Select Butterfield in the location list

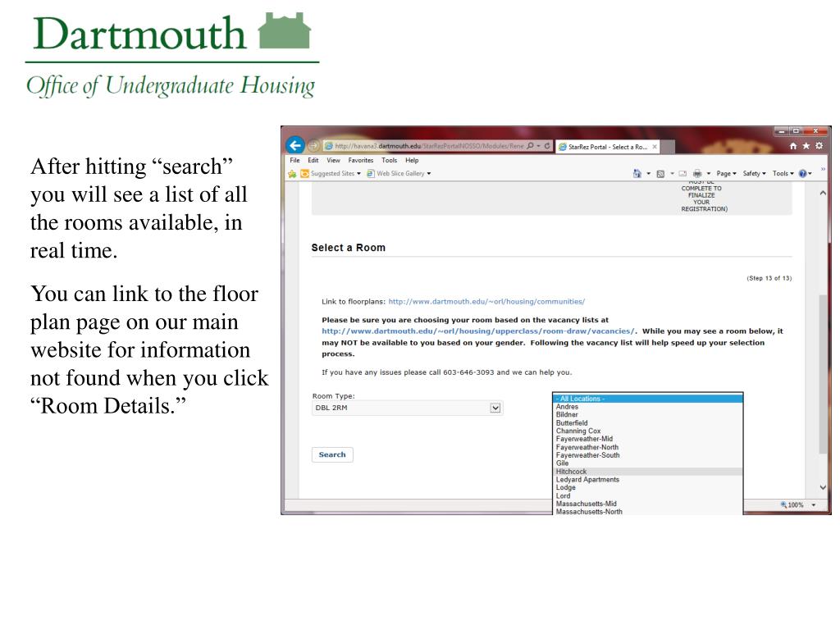648,422
